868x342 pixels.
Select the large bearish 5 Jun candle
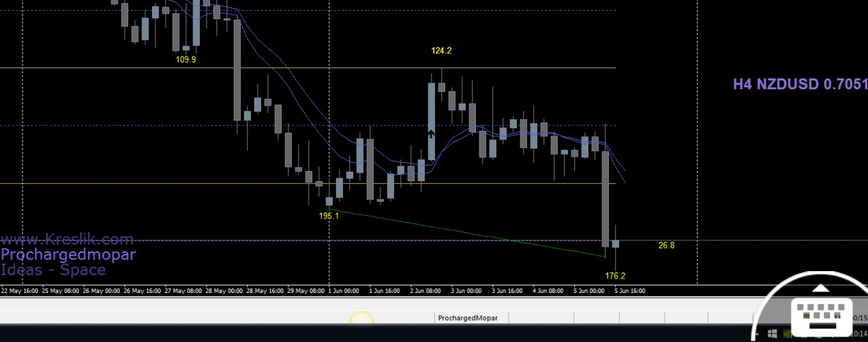click(x=605, y=199)
